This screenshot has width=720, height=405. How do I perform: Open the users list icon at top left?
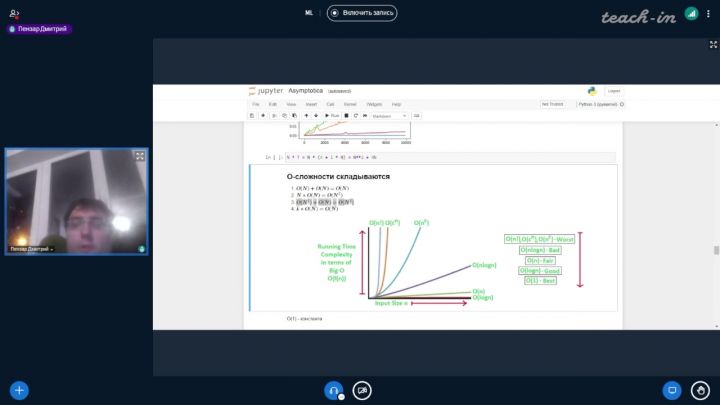(x=14, y=13)
